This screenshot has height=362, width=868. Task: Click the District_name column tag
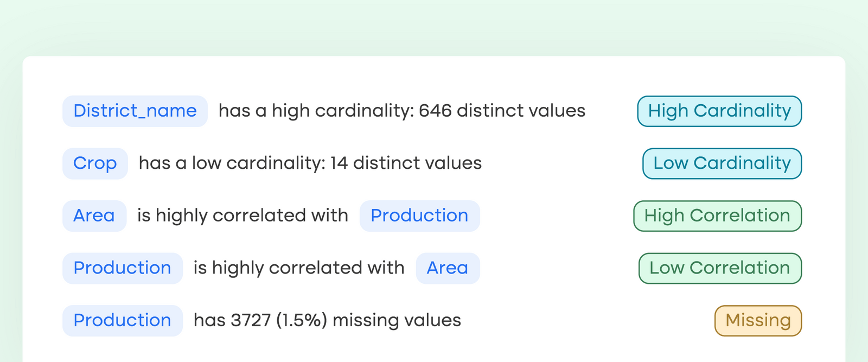(135, 111)
